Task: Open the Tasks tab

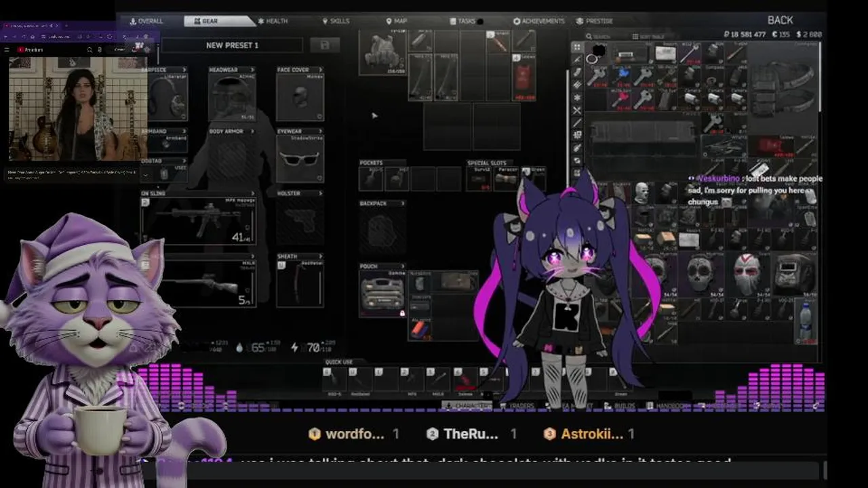Action: point(463,21)
